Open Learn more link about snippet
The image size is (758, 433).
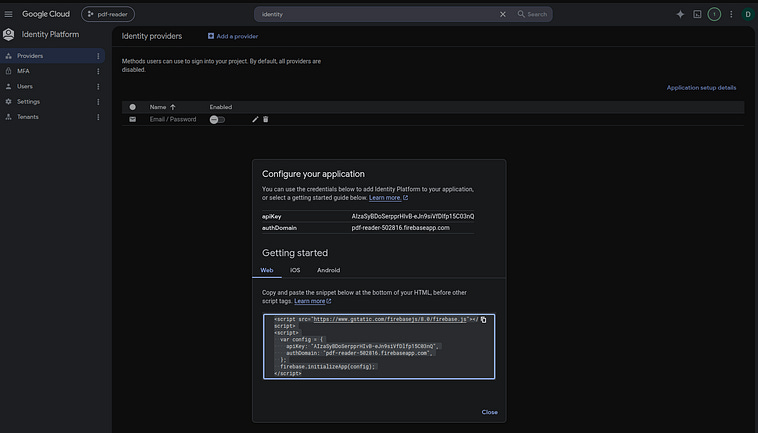(312, 301)
